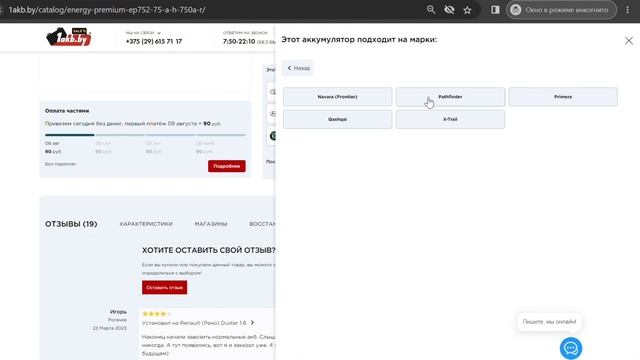Click the installment payment progress bar

[145, 135]
